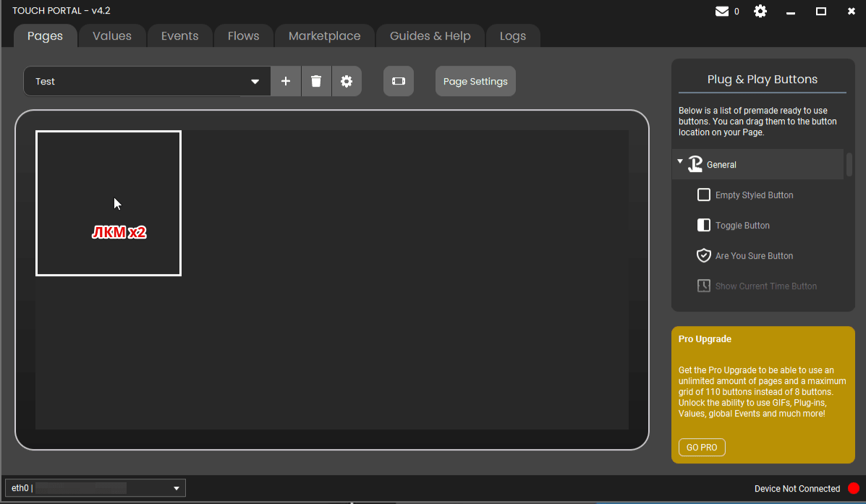Click the Plug & Play list scrollbar
866x504 pixels.
[849, 164]
